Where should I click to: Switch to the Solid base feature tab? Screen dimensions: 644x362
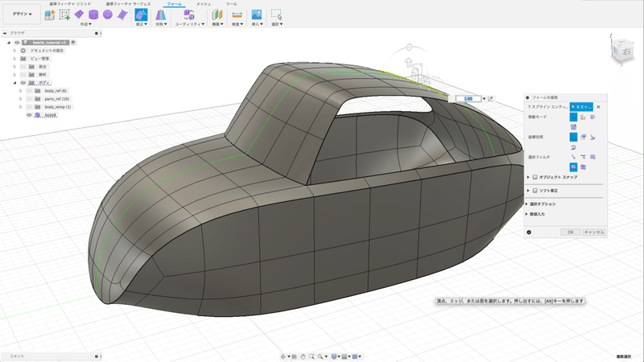coord(70,4)
